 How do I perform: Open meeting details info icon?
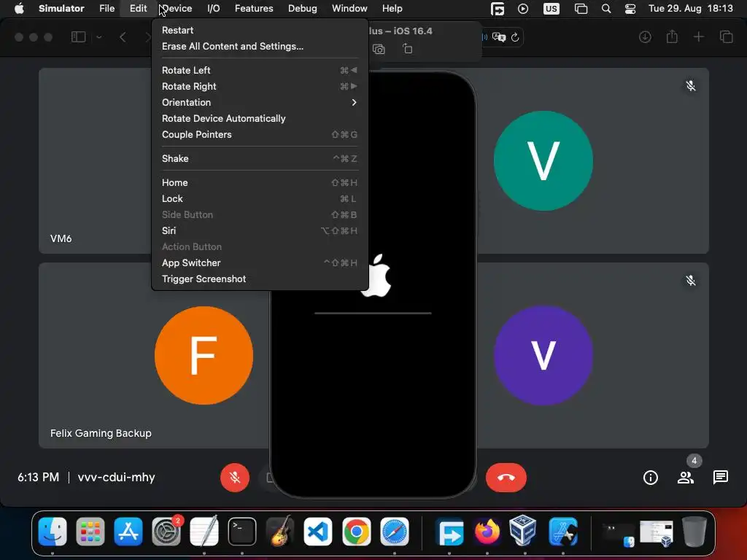[650, 477]
